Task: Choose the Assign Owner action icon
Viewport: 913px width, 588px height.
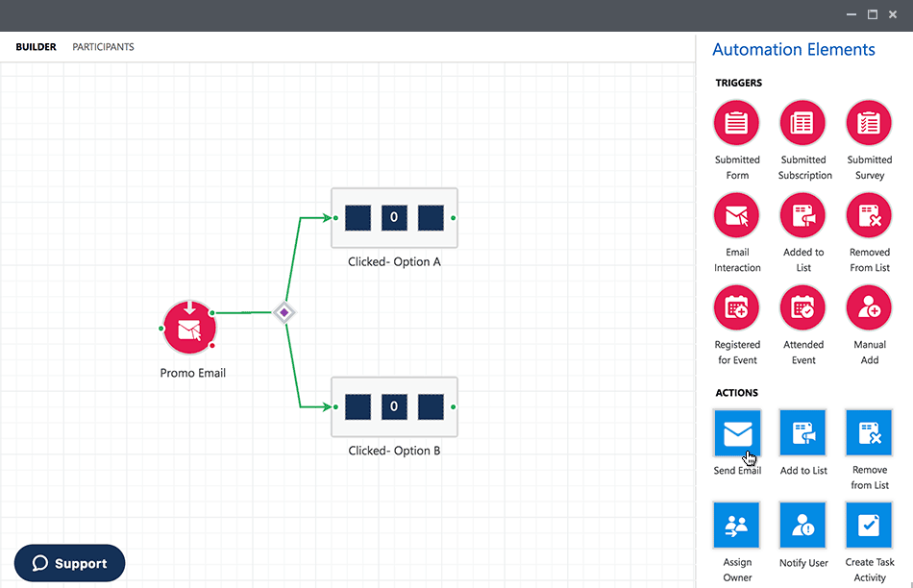Action: (x=737, y=526)
